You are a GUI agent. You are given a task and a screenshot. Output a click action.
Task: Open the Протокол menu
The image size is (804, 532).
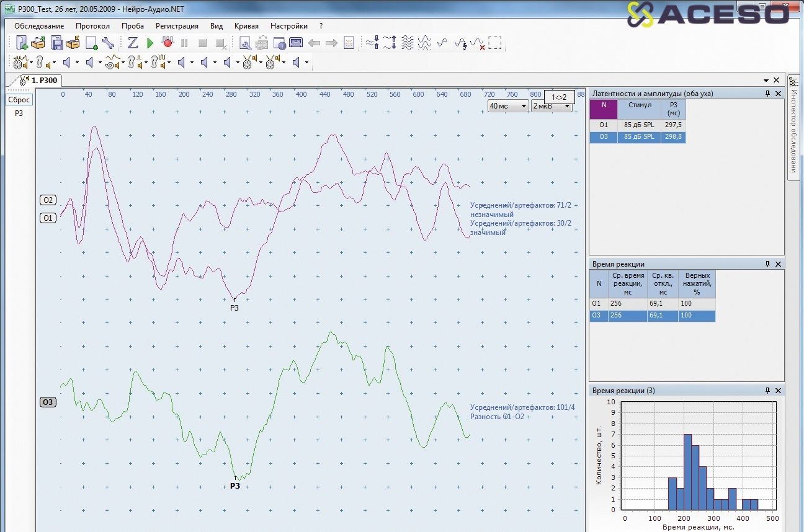(92, 26)
